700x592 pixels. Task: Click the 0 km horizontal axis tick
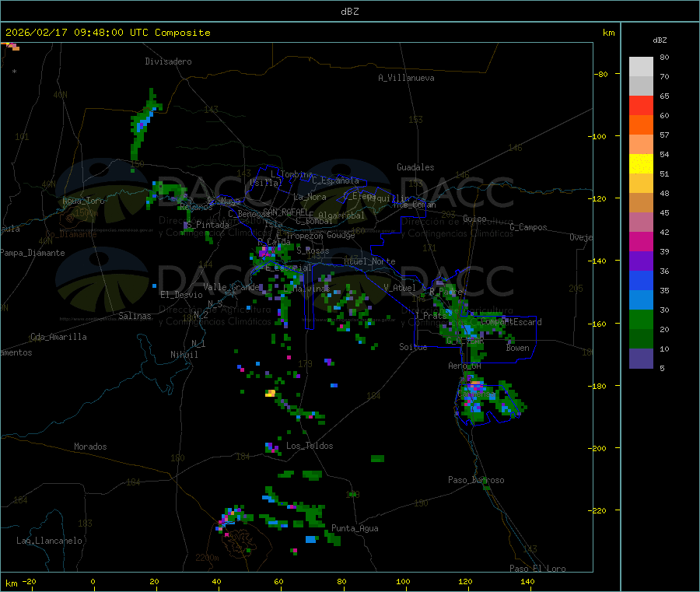click(x=93, y=581)
